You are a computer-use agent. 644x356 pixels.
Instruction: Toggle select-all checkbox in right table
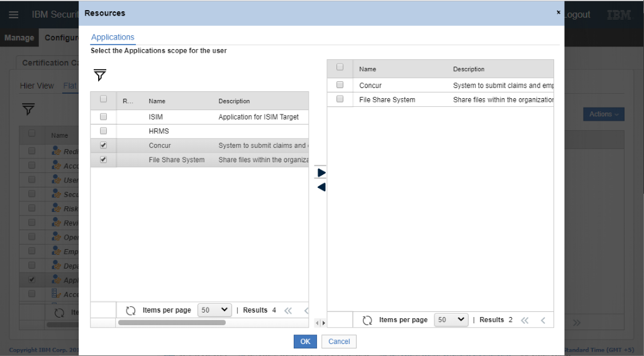[x=340, y=67]
